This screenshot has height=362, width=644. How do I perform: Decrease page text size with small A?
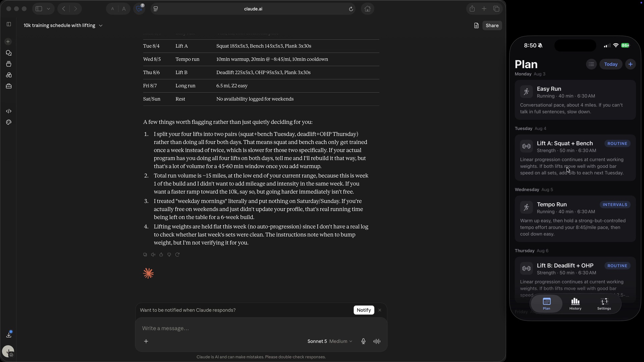(x=113, y=9)
